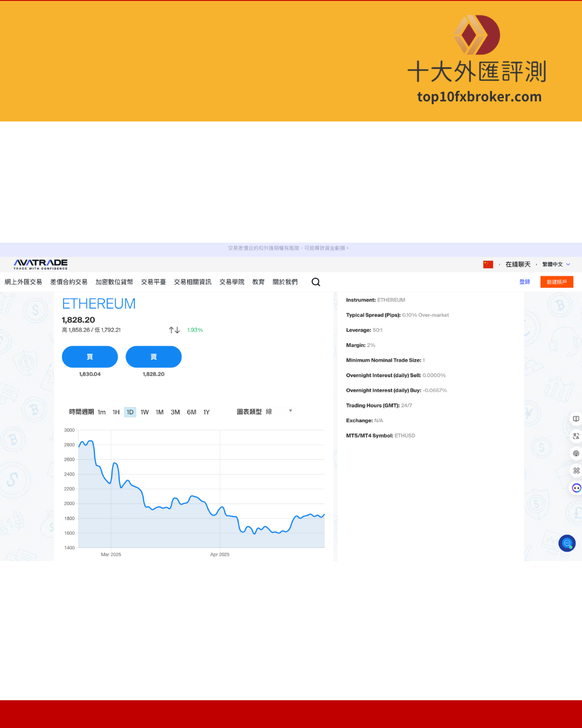Switch chart to 1W time period

click(144, 412)
